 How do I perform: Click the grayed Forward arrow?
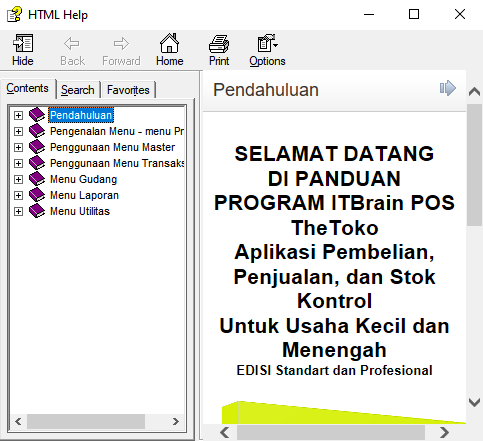pyautogui.click(x=121, y=50)
